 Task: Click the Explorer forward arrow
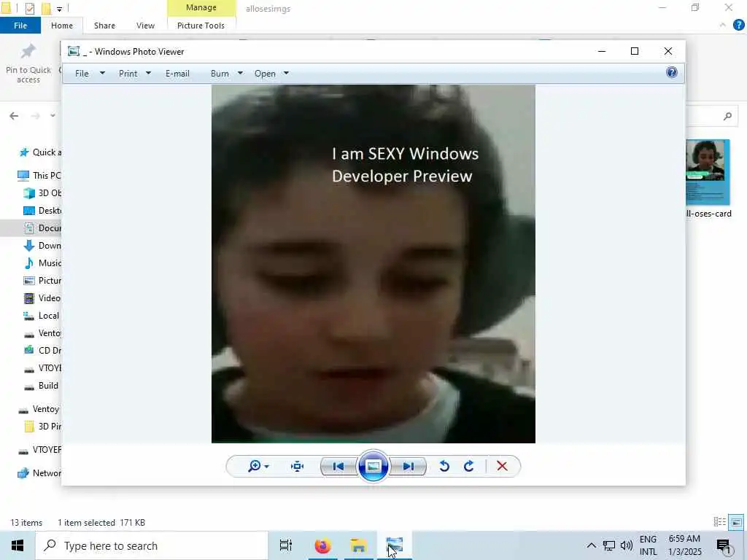[35, 116]
